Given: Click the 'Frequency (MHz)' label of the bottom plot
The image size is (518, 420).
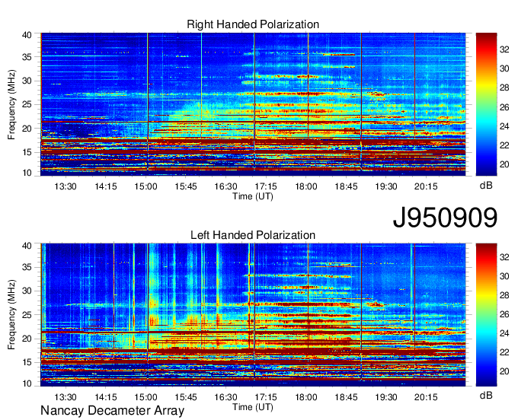Looking at the screenshot, I should 11,315.
